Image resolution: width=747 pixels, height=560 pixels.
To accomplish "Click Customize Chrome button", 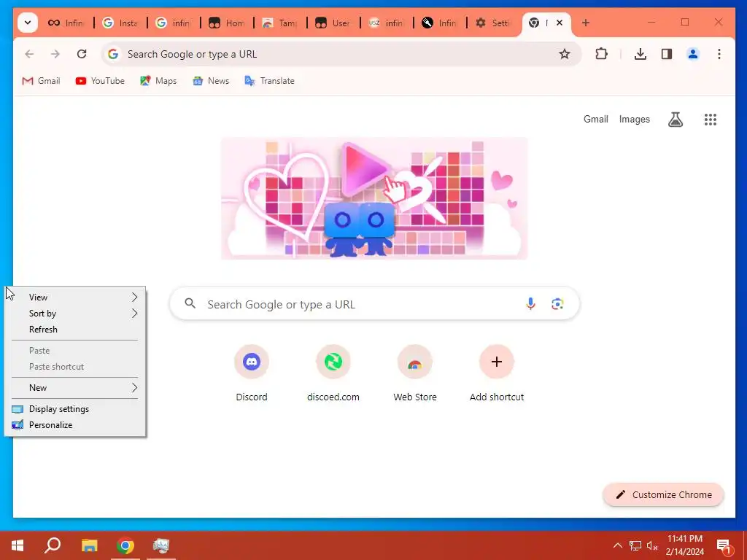I will click(663, 495).
